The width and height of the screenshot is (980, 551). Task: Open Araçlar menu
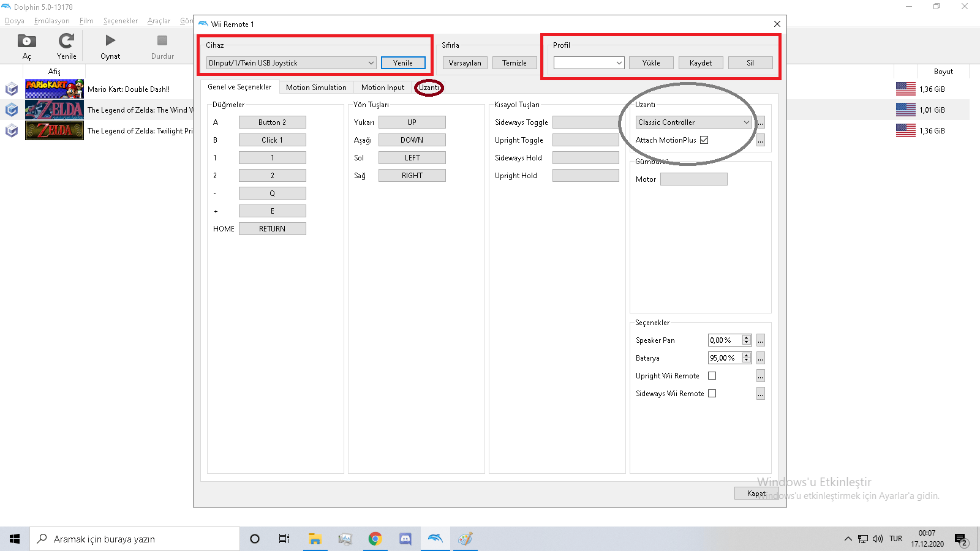click(x=159, y=21)
